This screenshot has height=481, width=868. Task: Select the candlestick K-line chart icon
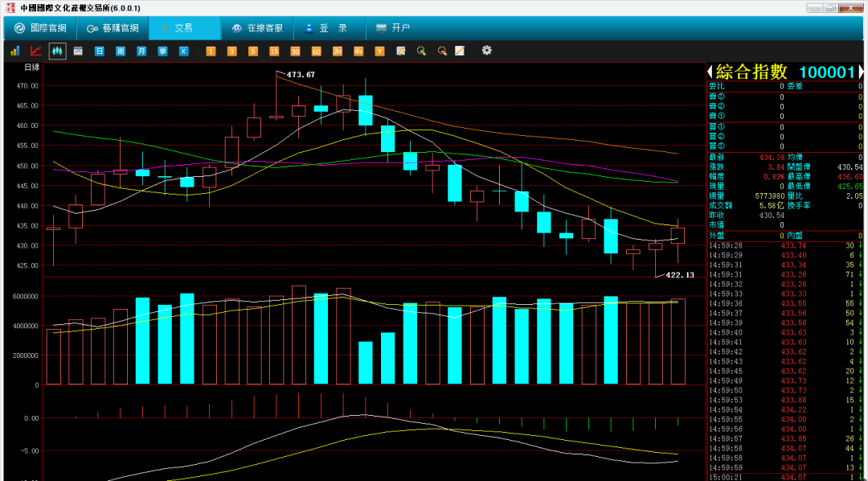(x=57, y=51)
